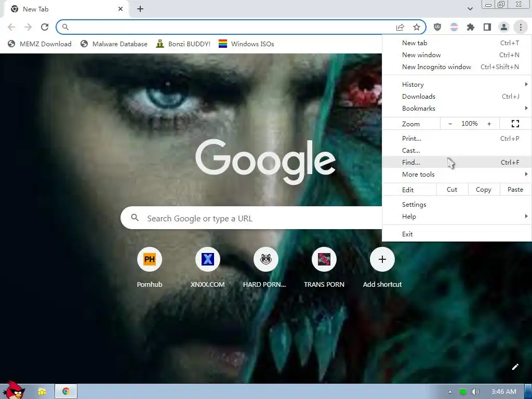This screenshot has width=532, height=399.
Task: Click the three-dot Chrome menu icon
Action: tap(521, 27)
